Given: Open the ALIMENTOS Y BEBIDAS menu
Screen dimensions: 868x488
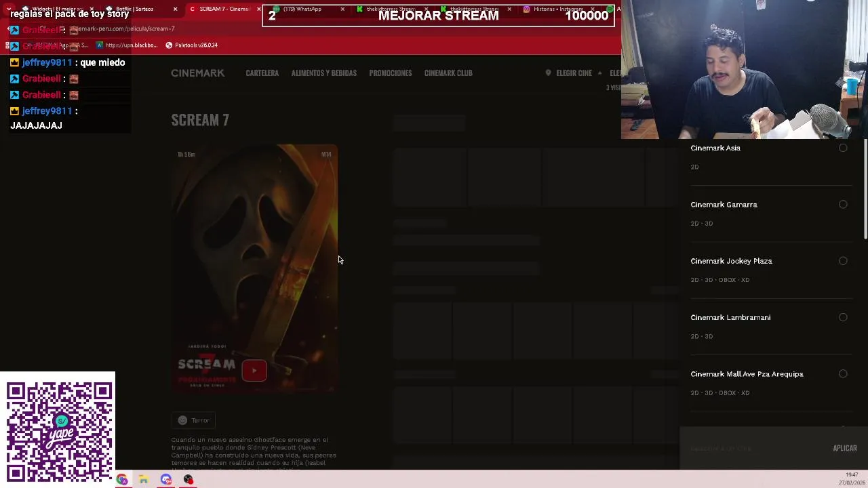Looking at the screenshot, I should 323,73.
